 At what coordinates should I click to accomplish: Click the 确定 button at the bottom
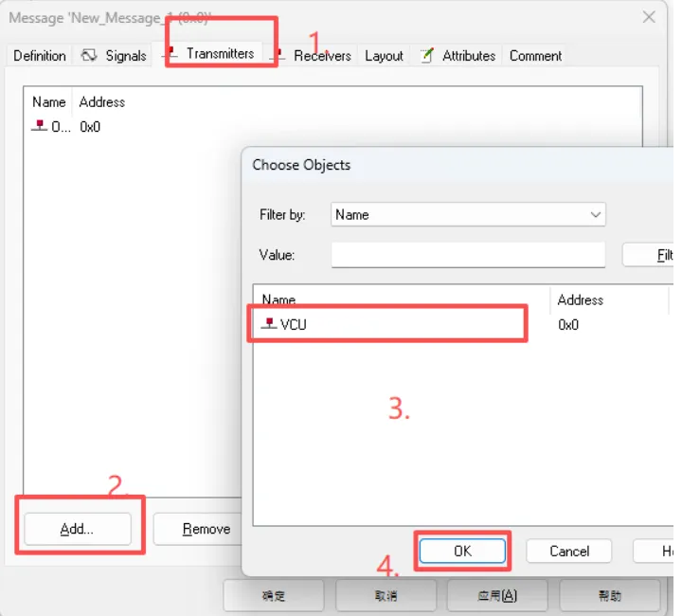273,596
